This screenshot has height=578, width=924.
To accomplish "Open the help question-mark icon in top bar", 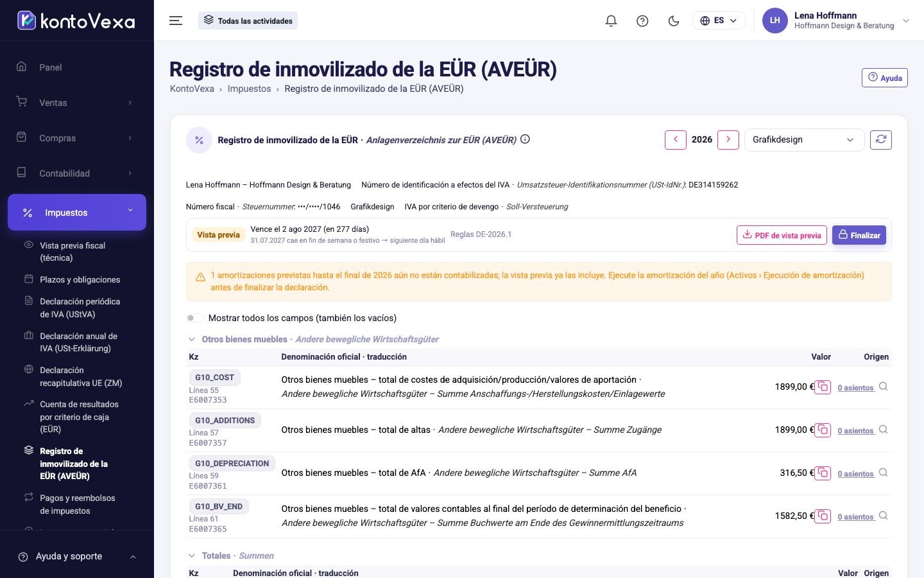I will click(x=642, y=21).
